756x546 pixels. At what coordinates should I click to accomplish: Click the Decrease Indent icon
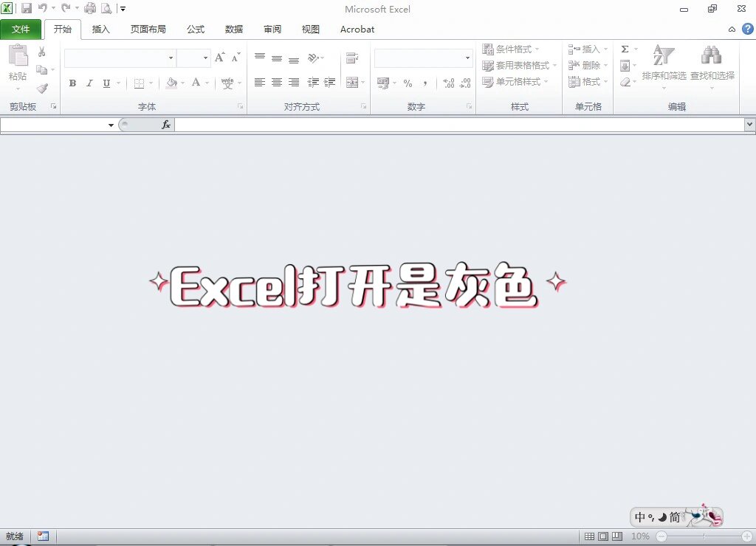(x=313, y=83)
